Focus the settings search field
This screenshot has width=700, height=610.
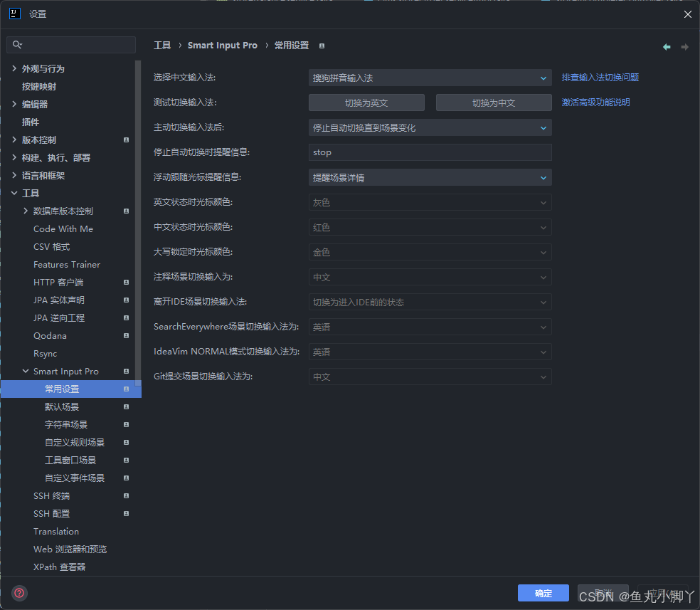[x=71, y=45]
